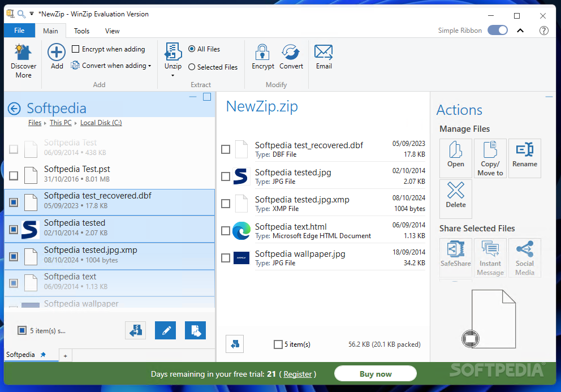Screen dimensions: 561x392
Task: Switch to the Tools ribbon tab
Action: coord(81,31)
